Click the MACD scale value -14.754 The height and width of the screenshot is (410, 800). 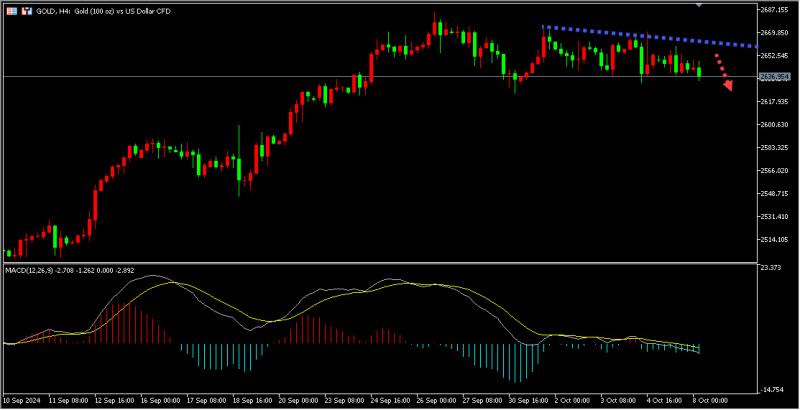tap(772, 390)
